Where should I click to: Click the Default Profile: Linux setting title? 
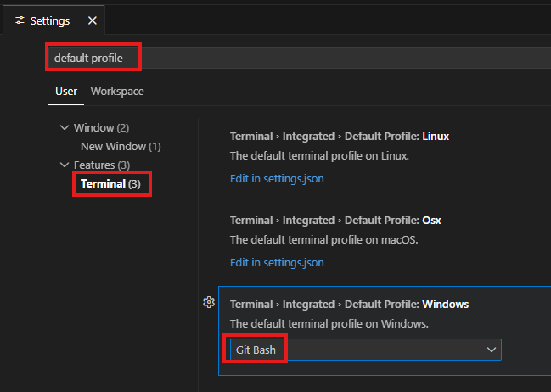tap(340, 136)
